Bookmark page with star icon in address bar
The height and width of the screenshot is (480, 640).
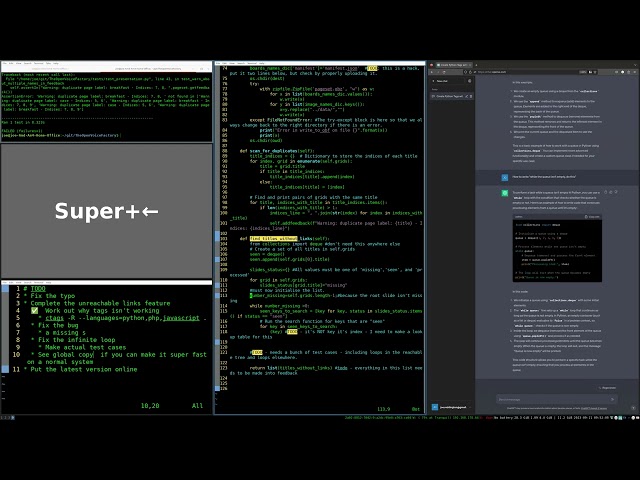coord(596,72)
